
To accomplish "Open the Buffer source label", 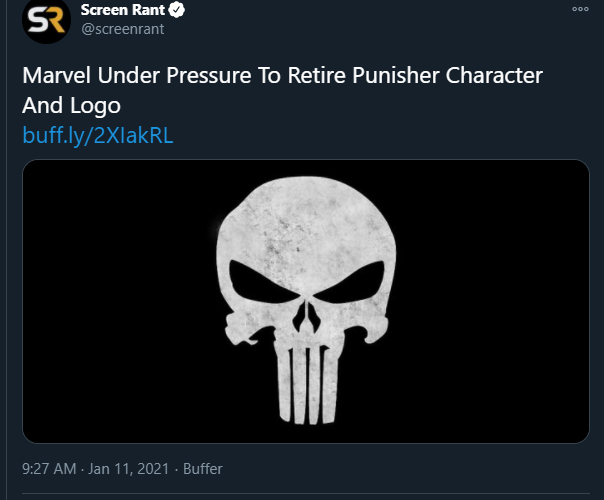I will (201, 468).
